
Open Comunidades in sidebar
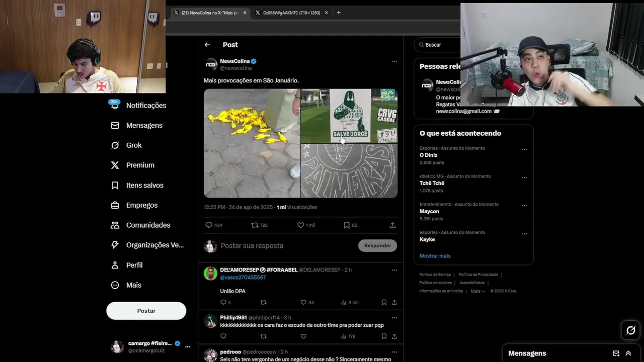tap(140, 225)
